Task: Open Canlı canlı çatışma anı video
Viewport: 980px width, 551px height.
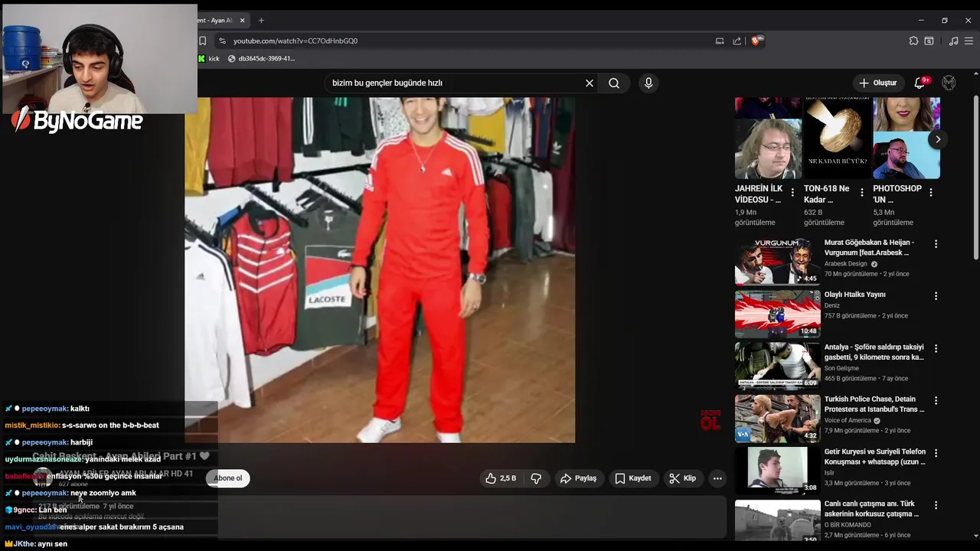Action: 777,520
